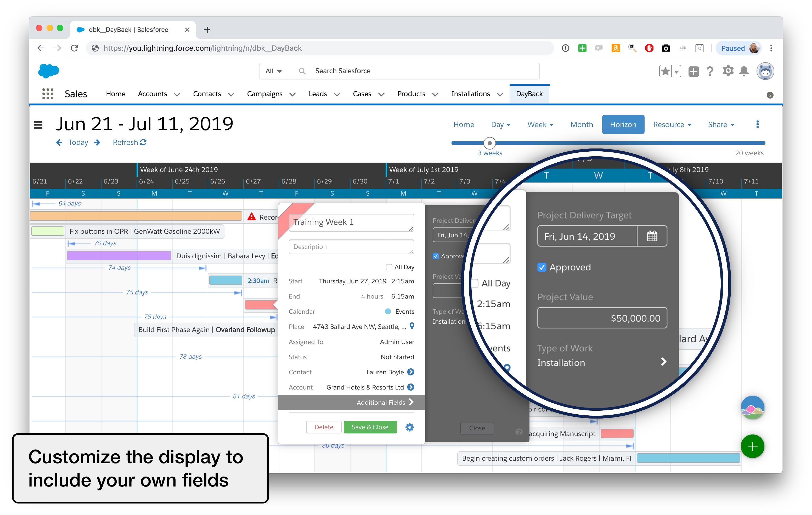Jump to Today link
This screenshot has width=812, height=515.
[x=78, y=142]
